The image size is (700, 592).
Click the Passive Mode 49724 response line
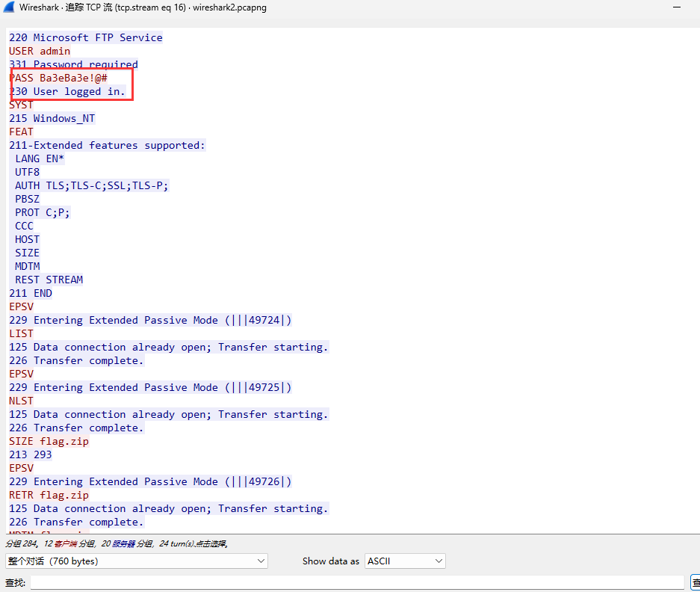(150, 320)
